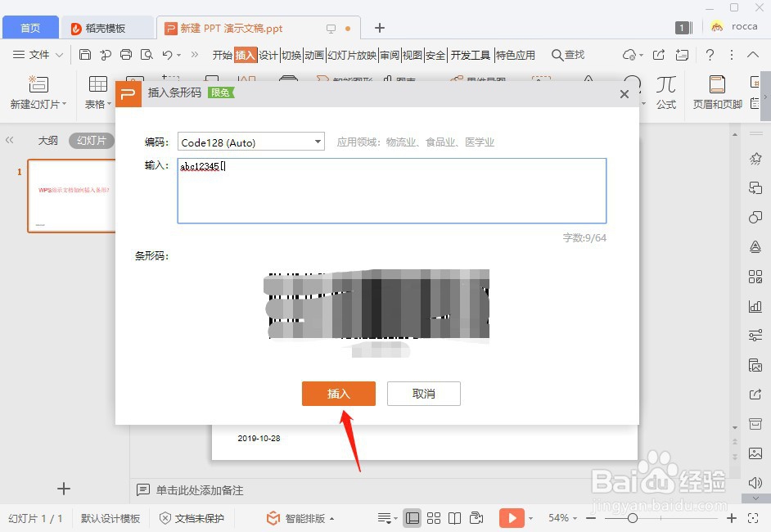Click the rocca user account

pos(734,26)
